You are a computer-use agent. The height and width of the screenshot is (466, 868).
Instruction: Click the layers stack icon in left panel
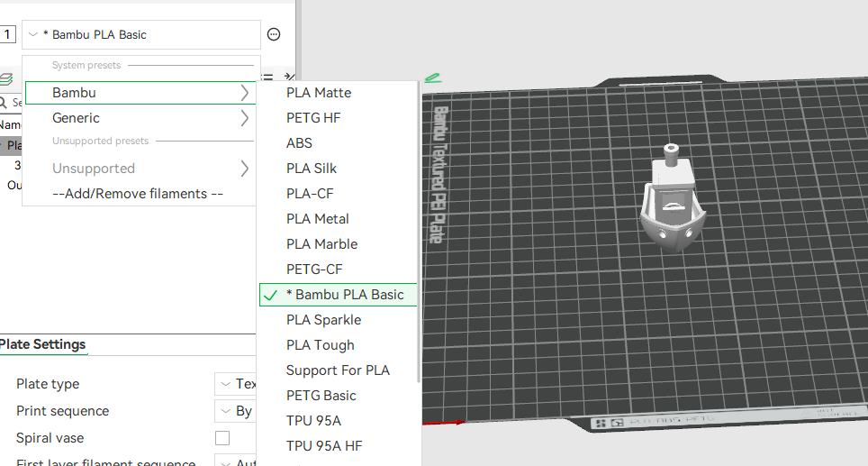click(x=6, y=78)
